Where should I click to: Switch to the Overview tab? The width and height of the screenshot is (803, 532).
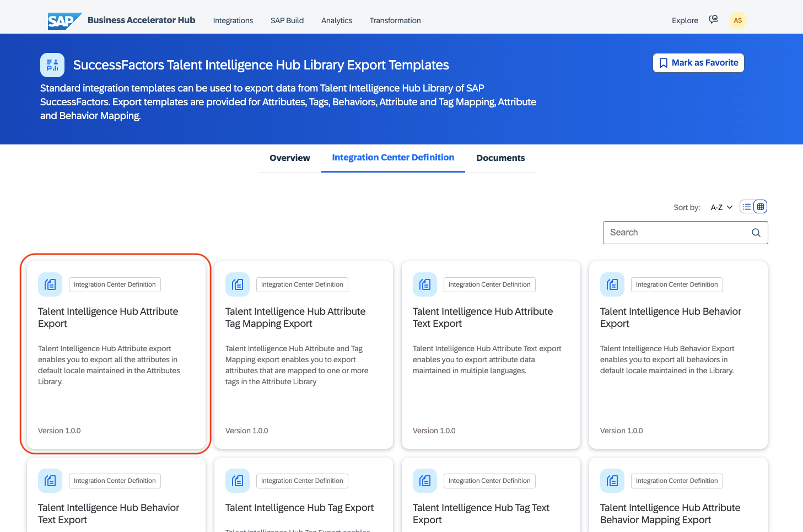(x=290, y=158)
